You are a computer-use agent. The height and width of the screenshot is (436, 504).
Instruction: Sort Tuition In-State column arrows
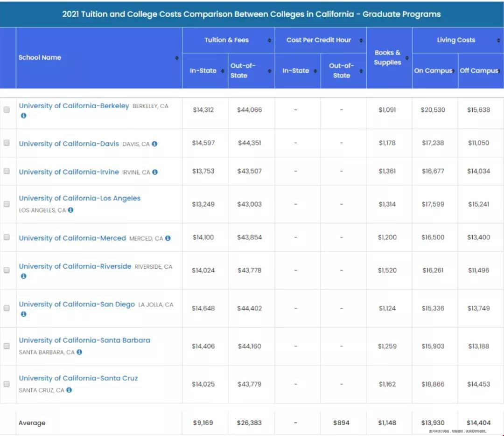(x=223, y=71)
